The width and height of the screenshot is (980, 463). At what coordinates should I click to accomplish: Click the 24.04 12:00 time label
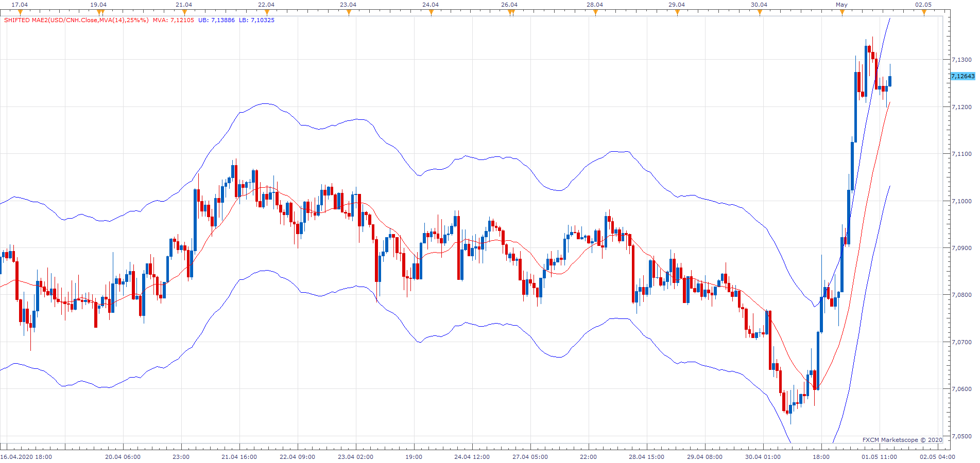pos(472,457)
